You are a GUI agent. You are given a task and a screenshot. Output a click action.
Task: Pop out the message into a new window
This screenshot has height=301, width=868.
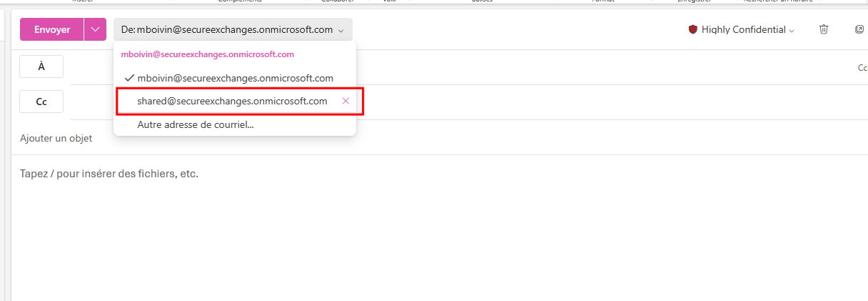pyautogui.click(x=859, y=29)
